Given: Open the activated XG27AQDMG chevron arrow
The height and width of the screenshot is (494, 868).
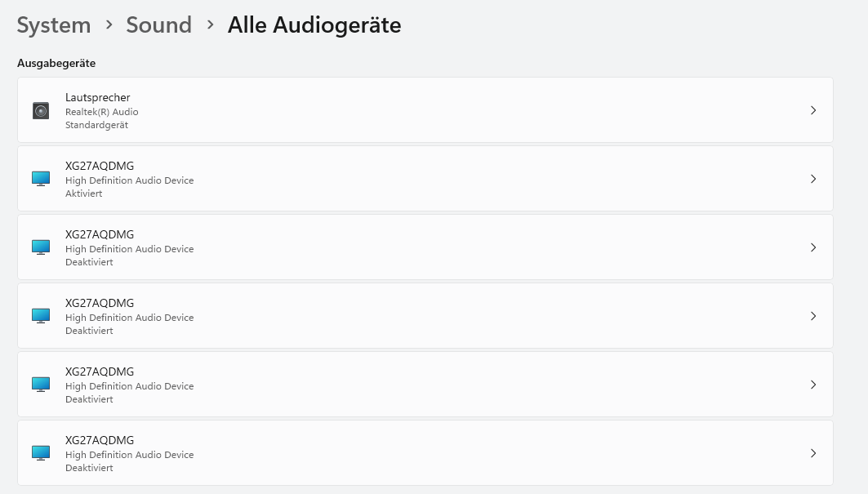Looking at the screenshot, I should point(812,179).
